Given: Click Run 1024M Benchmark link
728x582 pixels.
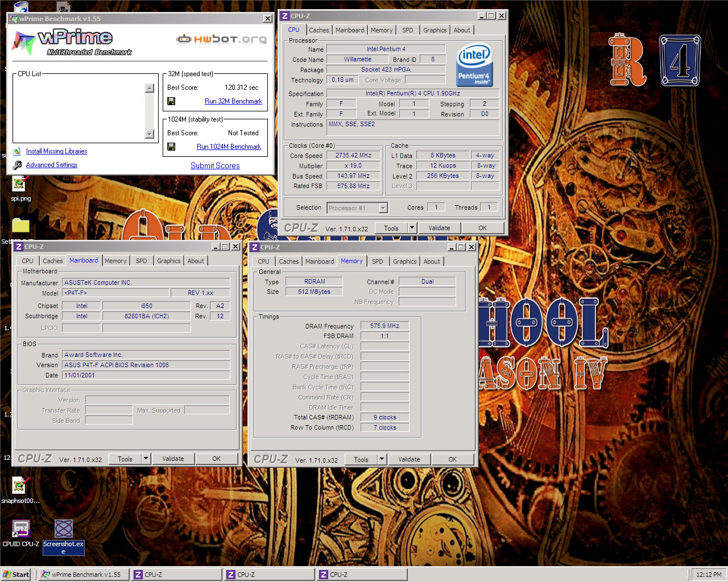Looking at the screenshot, I should point(229,147).
